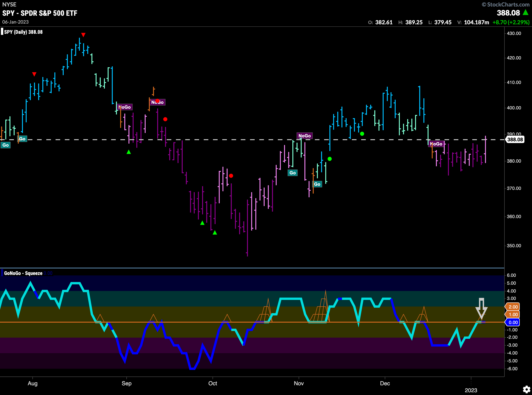Click the green triangle at the October low
Image resolution: width=532 pixels, height=395 pixels.
(x=215, y=232)
